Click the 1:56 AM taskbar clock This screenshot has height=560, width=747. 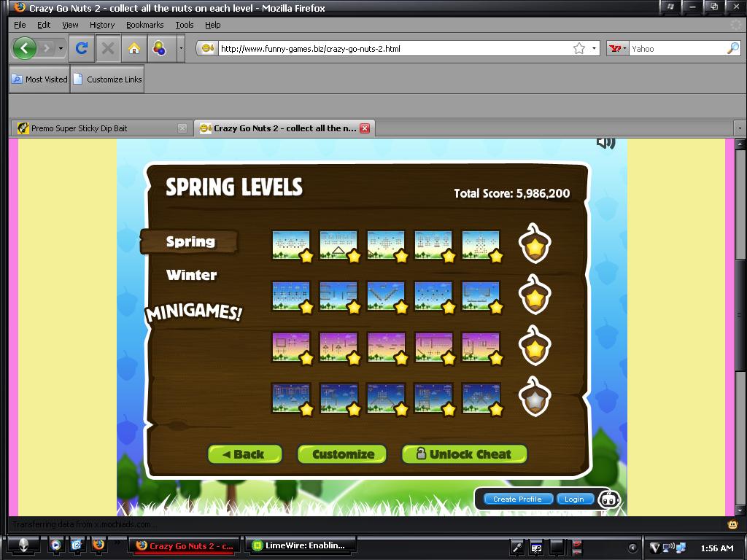click(717, 548)
